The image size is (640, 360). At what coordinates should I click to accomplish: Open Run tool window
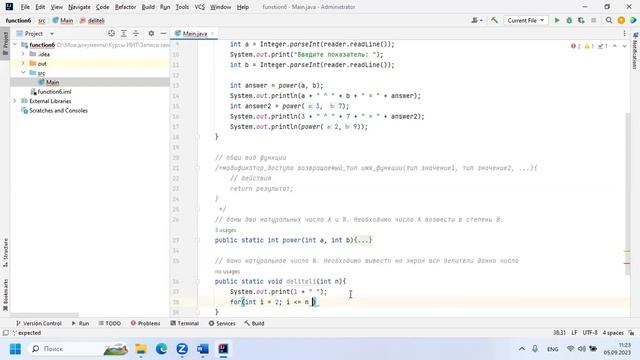pos(80,323)
